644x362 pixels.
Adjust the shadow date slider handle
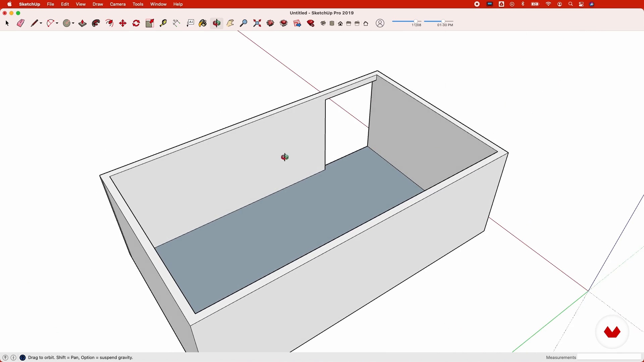click(416, 21)
